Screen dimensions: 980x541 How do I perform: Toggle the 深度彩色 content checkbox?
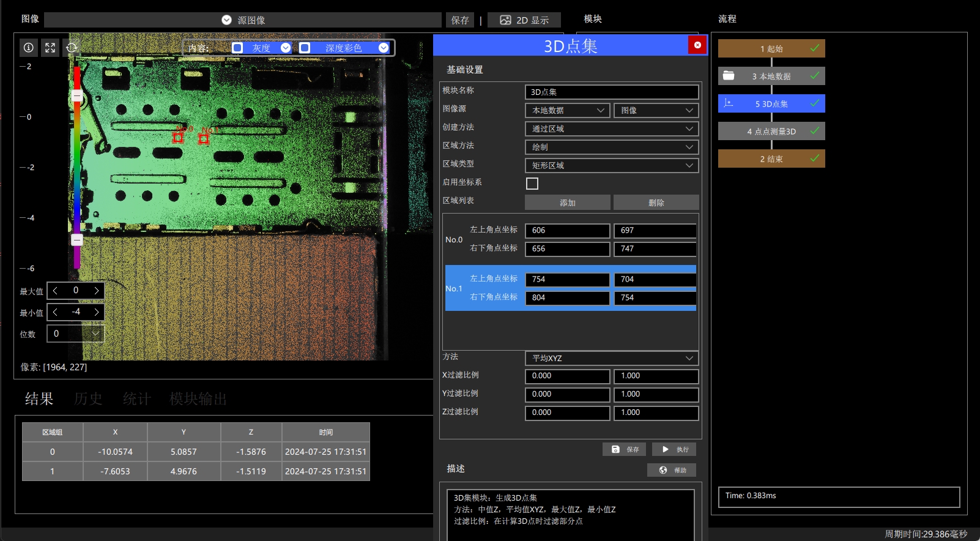click(305, 48)
